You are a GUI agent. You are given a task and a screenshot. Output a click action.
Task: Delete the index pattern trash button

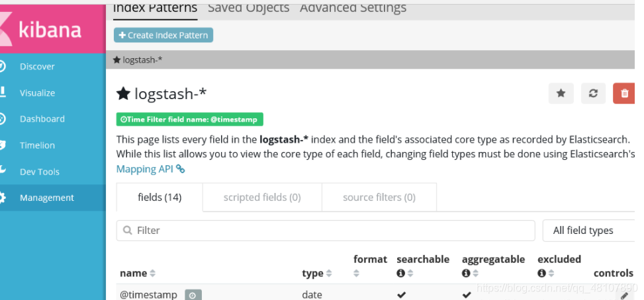[x=624, y=93]
